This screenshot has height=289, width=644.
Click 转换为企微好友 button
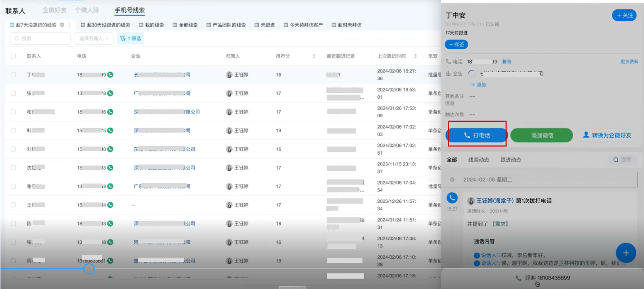pyautogui.click(x=607, y=135)
